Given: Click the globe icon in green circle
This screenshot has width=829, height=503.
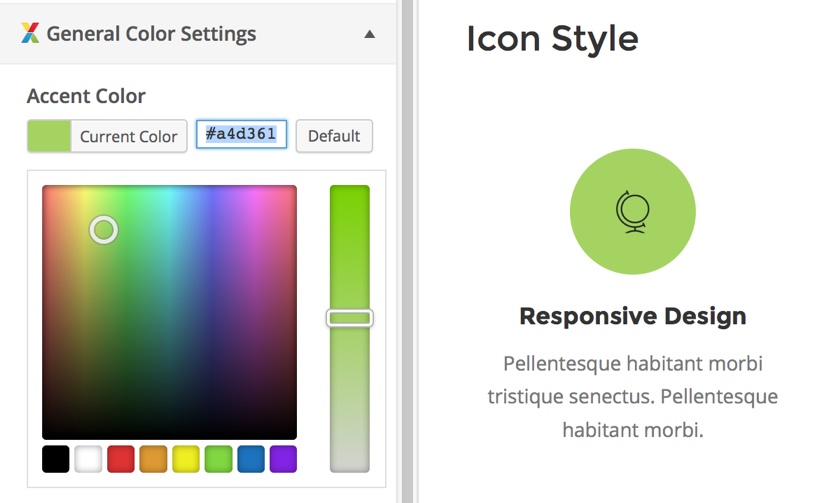Looking at the screenshot, I should click(633, 211).
